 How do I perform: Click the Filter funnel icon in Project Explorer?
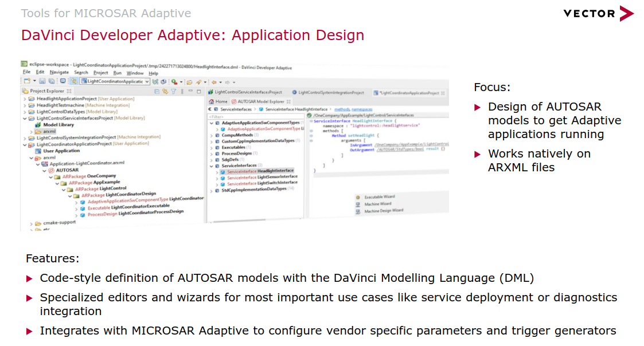pyautogui.click(x=174, y=92)
